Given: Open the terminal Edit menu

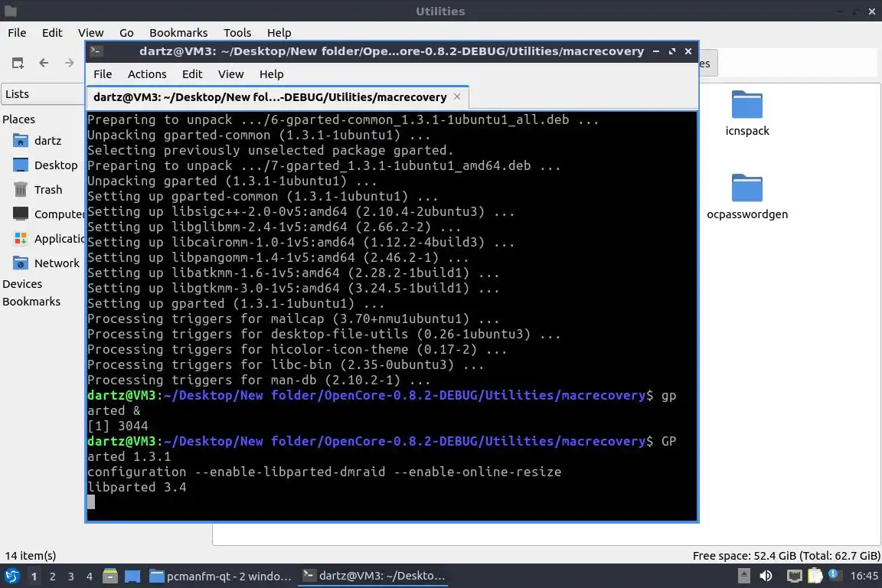Looking at the screenshot, I should pos(192,74).
